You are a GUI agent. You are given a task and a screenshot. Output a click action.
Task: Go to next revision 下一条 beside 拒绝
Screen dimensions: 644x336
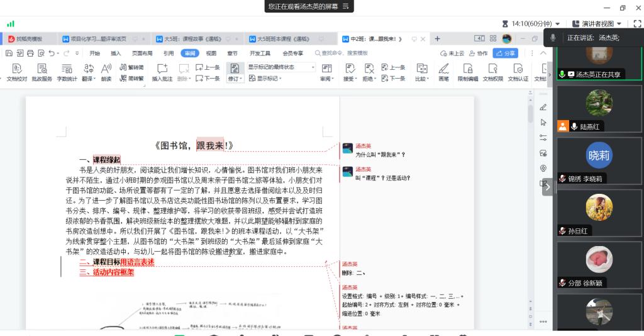(393, 78)
